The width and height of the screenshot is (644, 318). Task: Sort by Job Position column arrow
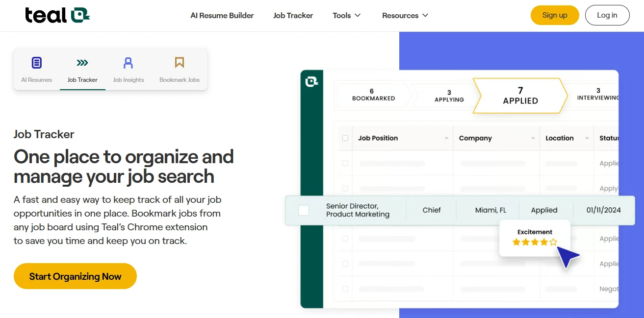tap(446, 138)
